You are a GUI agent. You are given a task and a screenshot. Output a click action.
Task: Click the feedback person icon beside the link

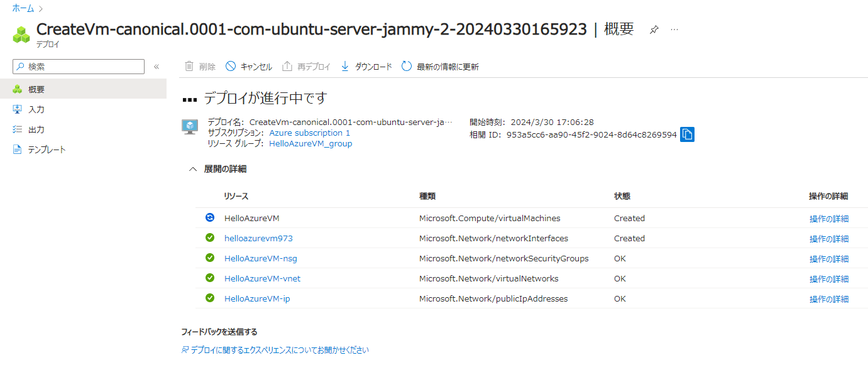point(185,351)
